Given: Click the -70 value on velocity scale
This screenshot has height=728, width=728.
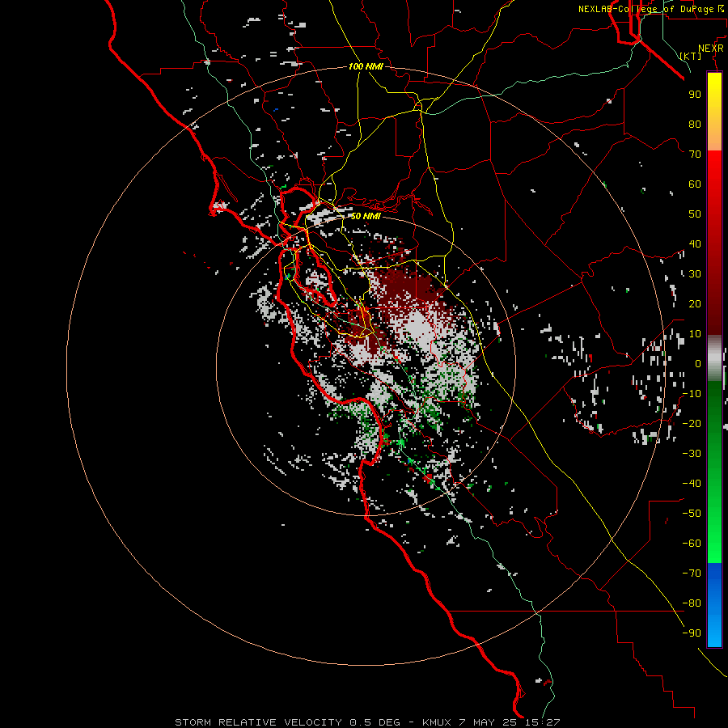Looking at the screenshot, I should [692, 574].
